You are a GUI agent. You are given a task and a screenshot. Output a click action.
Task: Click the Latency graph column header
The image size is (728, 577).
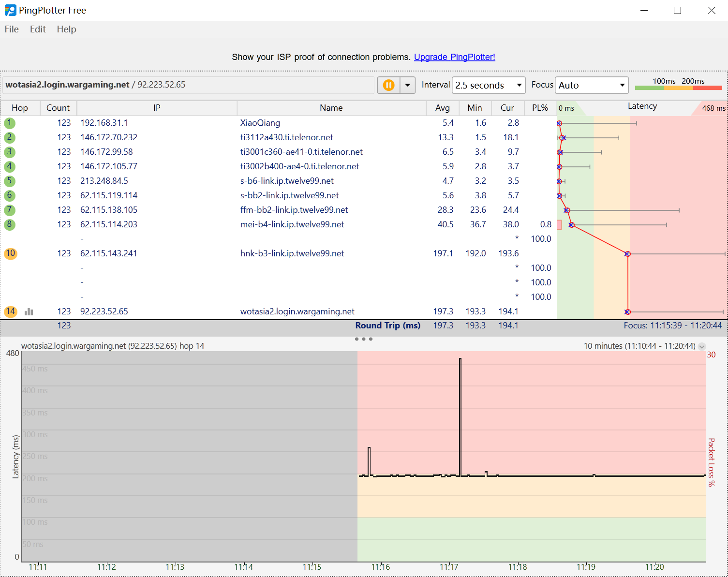tap(642, 106)
